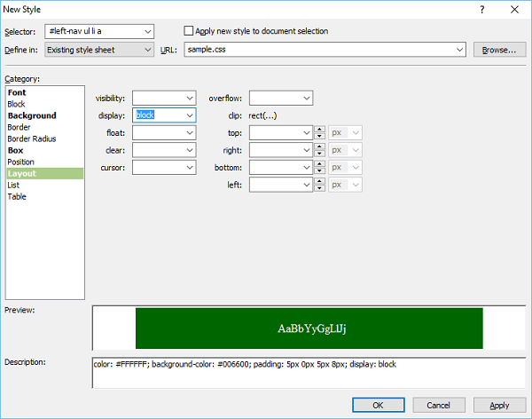Click the help question mark icon
The width and height of the screenshot is (532, 419).
point(482,9)
